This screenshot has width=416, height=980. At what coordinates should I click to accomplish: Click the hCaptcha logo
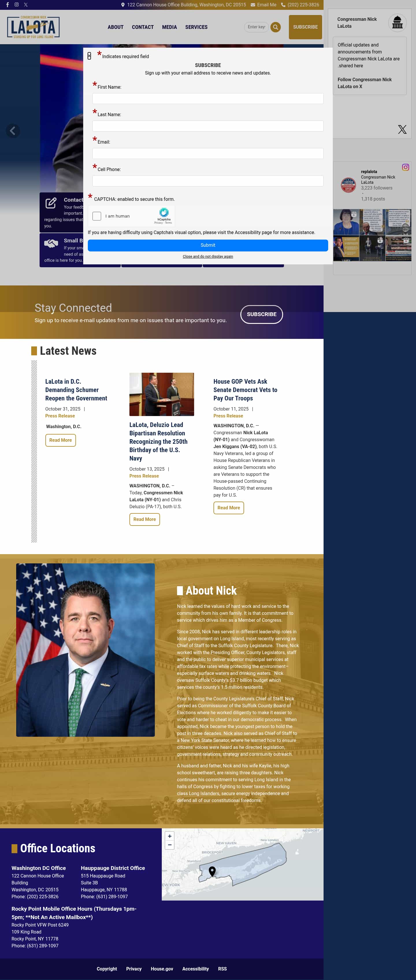164,212
